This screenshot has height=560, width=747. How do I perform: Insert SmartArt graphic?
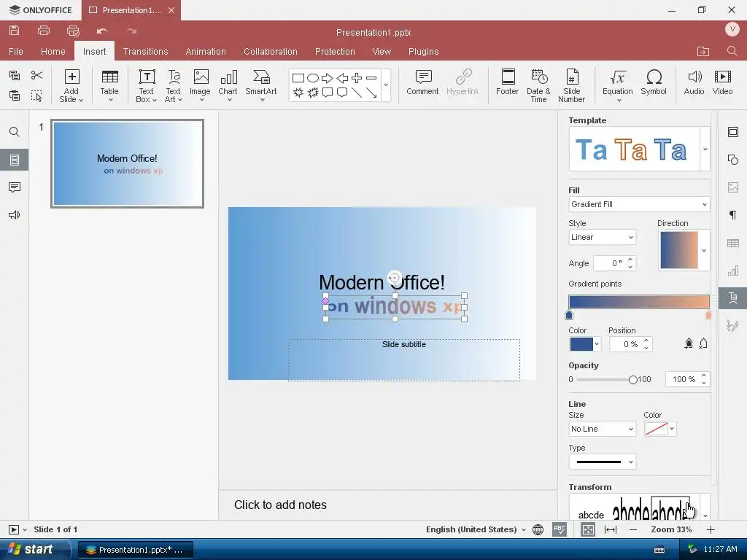(261, 85)
